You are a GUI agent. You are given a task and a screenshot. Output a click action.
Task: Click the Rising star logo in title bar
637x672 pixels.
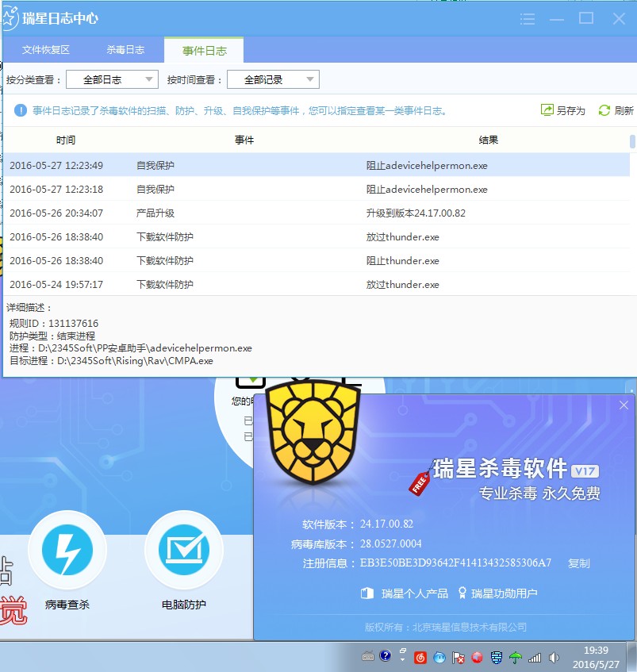pos(10,18)
